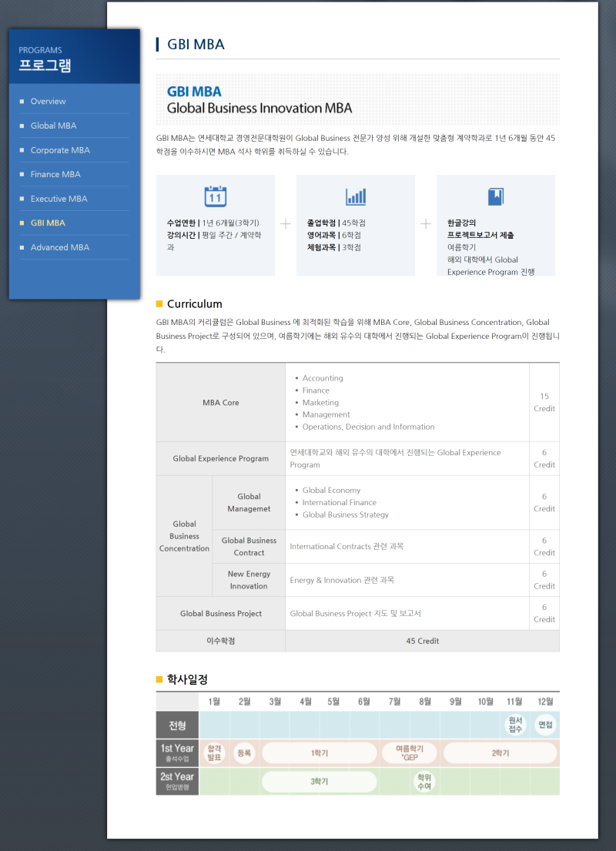Select Corporate MBA in sidebar

60,150
